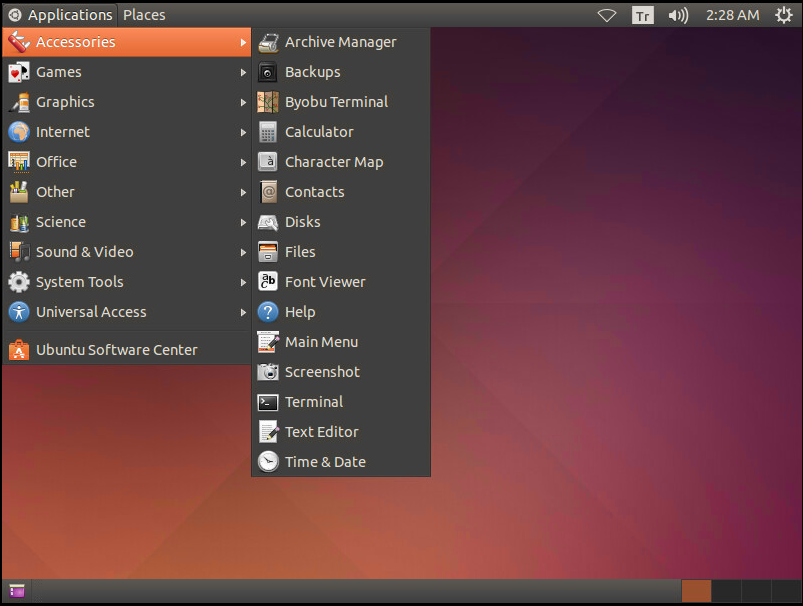This screenshot has width=803, height=606.
Task: Open the Help question mark icon
Action: pyautogui.click(x=268, y=312)
